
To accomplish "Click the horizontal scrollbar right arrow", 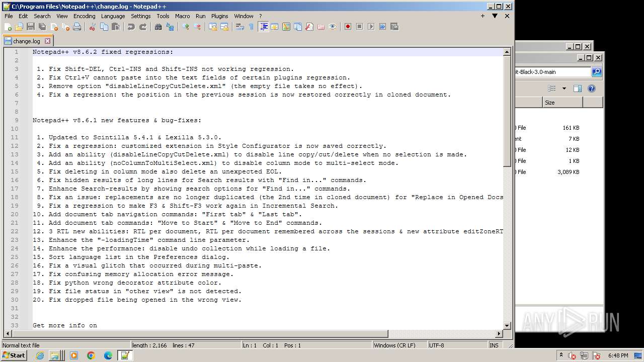I will click(x=499, y=333).
